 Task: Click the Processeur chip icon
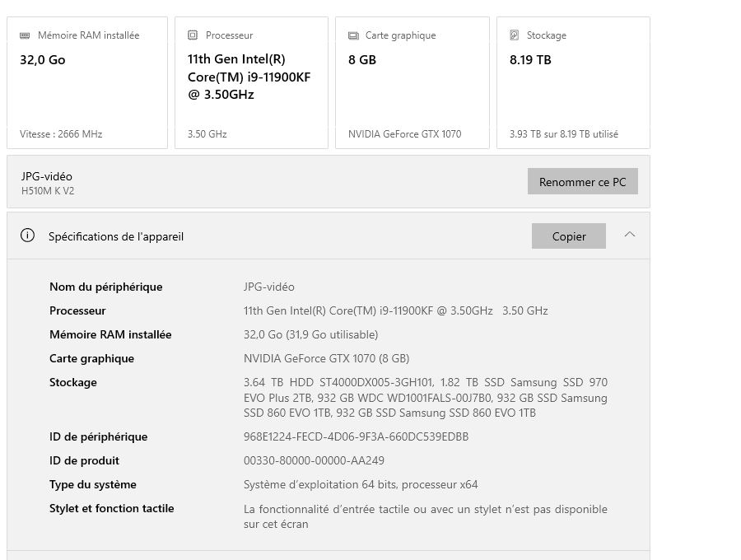coord(193,35)
